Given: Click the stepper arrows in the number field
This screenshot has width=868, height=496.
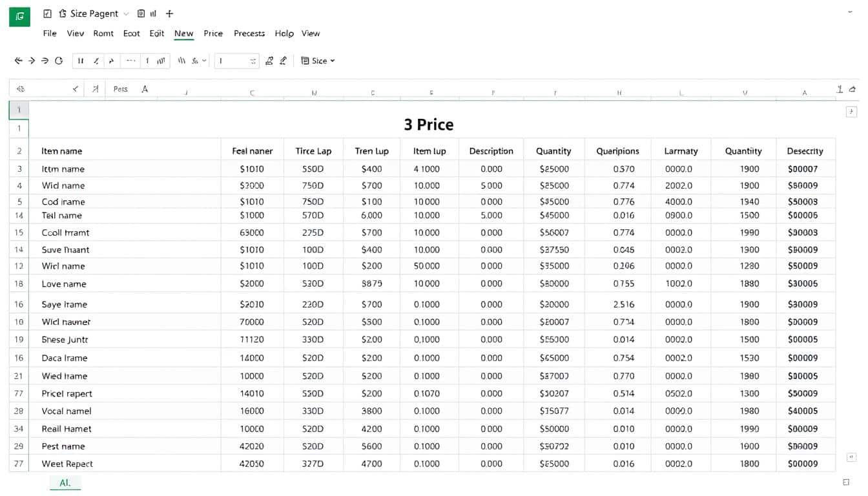Looking at the screenshot, I should (x=253, y=61).
